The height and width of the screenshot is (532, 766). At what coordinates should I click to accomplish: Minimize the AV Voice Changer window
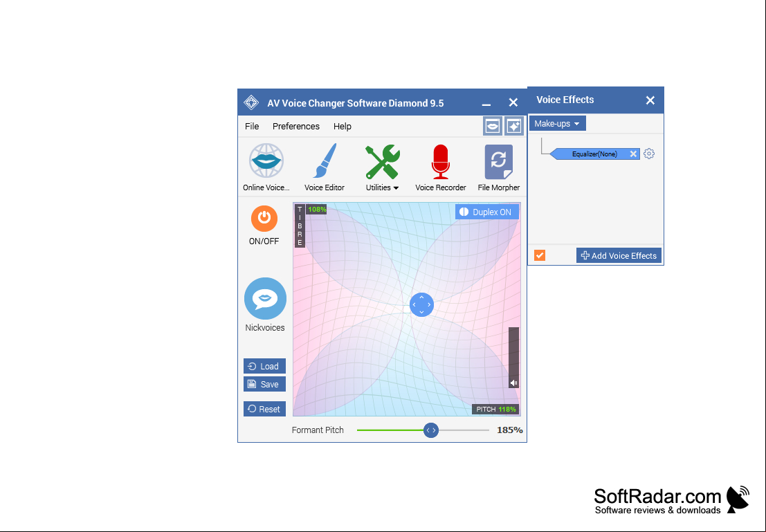[x=486, y=104]
